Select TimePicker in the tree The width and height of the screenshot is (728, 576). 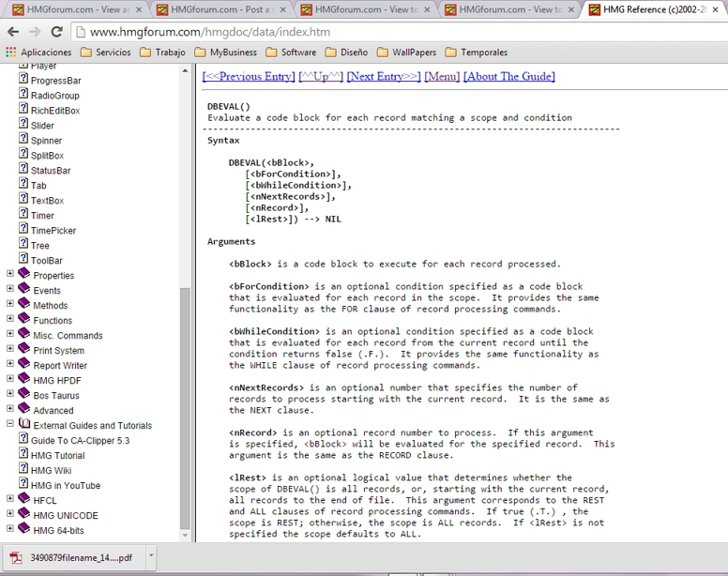53,231
